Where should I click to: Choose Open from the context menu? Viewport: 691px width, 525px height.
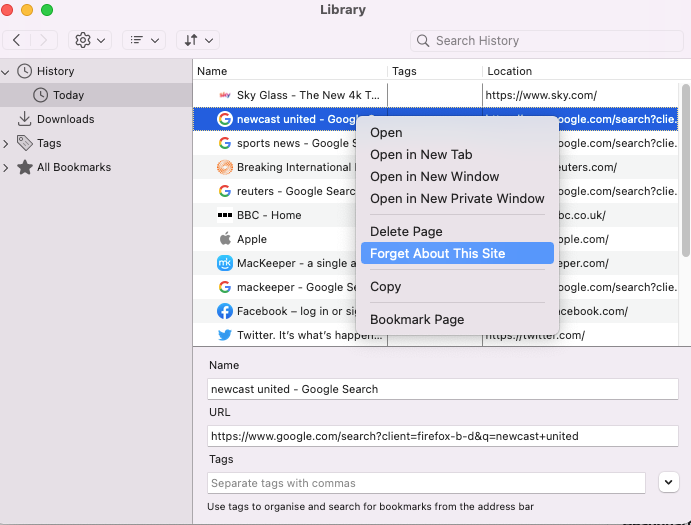(457, 133)
